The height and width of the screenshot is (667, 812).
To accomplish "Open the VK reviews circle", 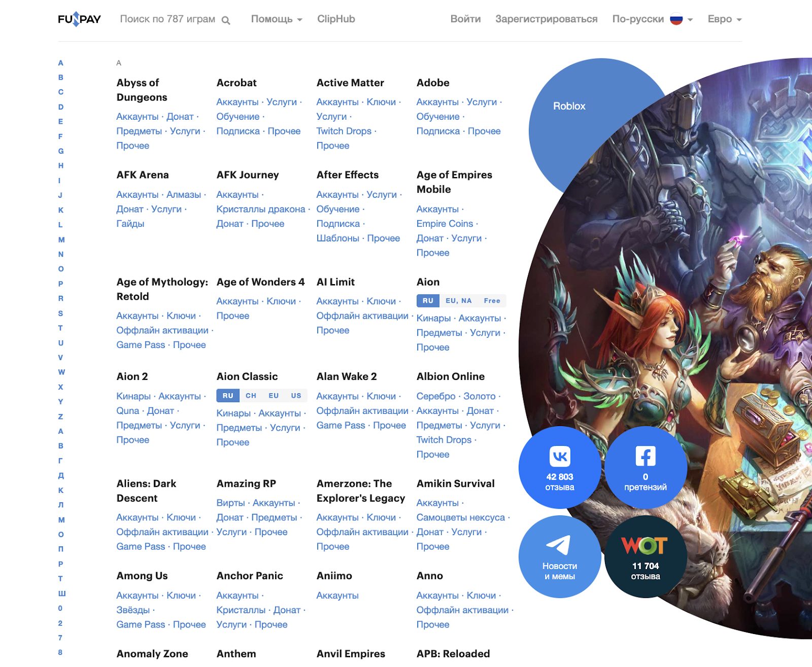I will point(559,467).
